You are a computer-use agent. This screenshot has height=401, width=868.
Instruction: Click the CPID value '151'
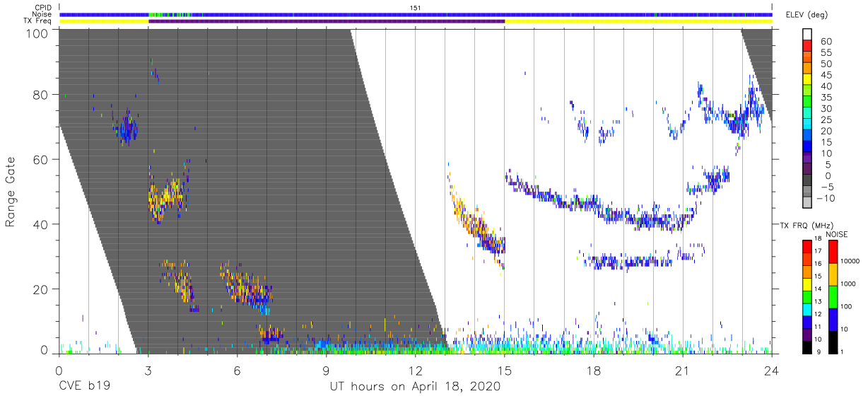(x=416, y=7)
